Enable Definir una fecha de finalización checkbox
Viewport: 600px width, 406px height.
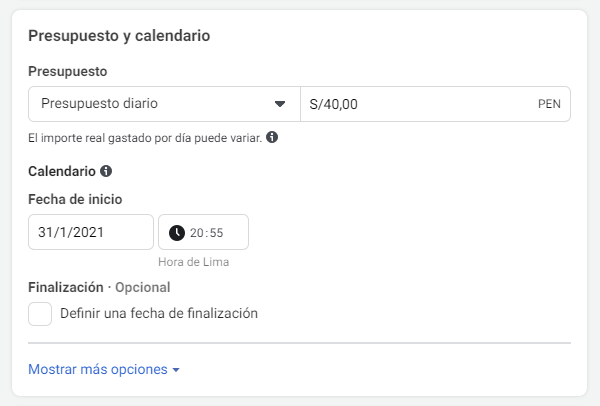point(40,314)
